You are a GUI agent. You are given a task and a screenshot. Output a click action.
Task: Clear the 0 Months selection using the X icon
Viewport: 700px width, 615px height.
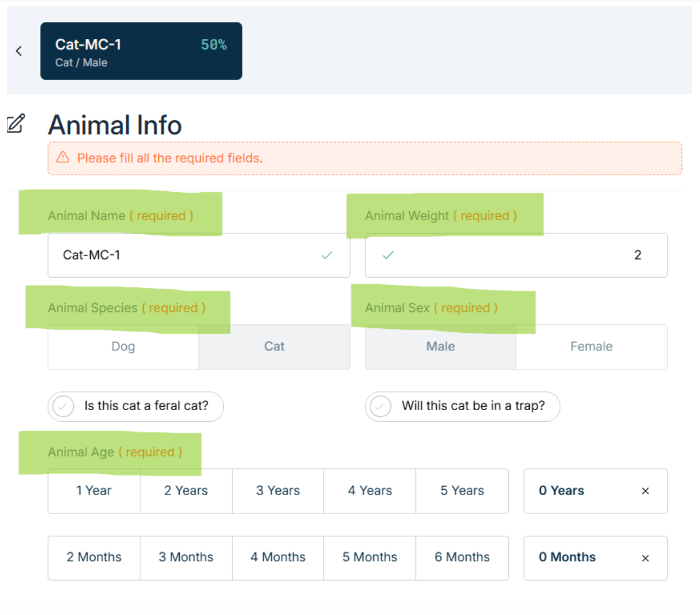(644, 558)
